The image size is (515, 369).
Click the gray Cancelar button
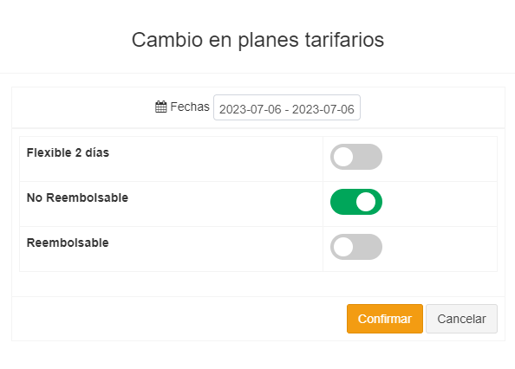point(462,319)
